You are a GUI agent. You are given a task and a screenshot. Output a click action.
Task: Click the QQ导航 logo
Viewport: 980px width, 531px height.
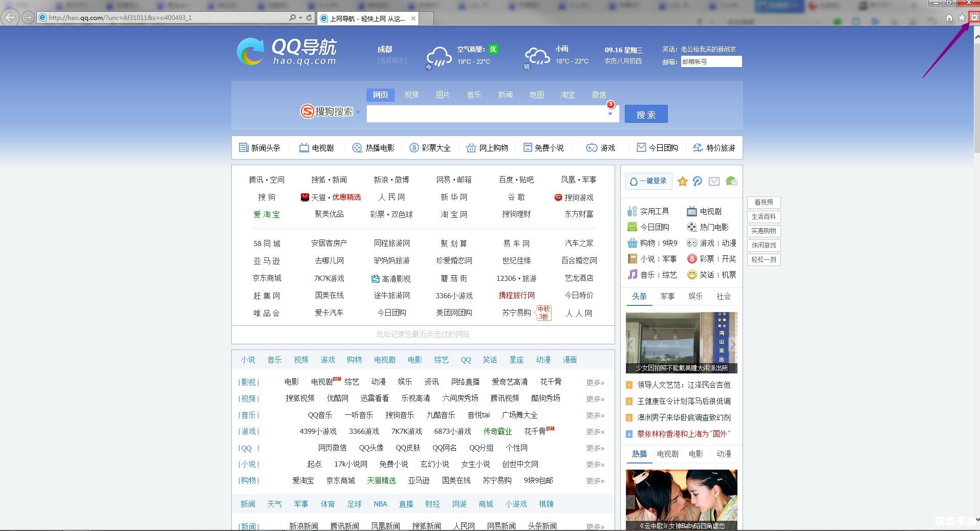pos(286,52)
